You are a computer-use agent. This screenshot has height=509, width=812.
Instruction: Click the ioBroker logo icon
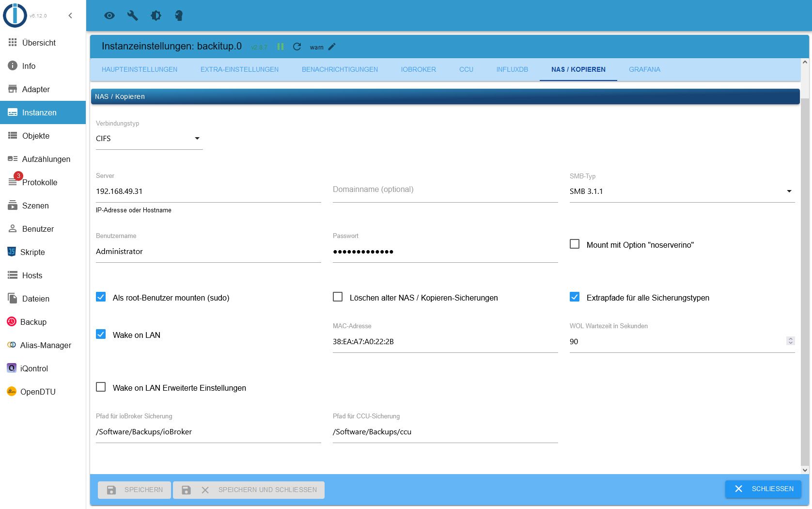click(x=15, y=15)
